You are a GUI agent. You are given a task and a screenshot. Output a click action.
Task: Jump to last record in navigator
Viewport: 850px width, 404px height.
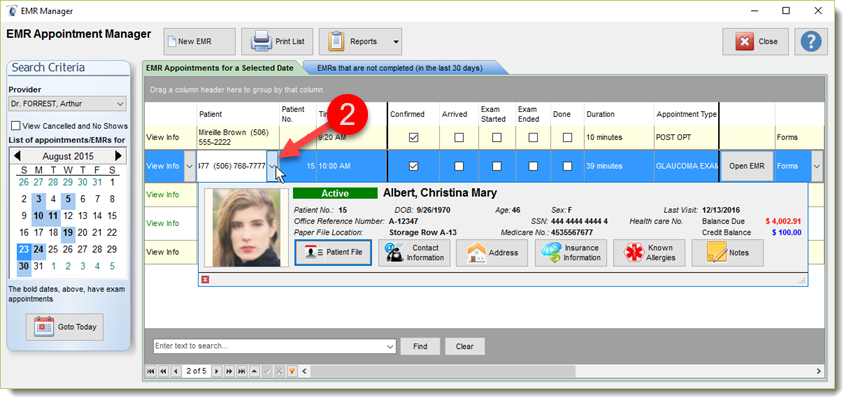[242, 371]
